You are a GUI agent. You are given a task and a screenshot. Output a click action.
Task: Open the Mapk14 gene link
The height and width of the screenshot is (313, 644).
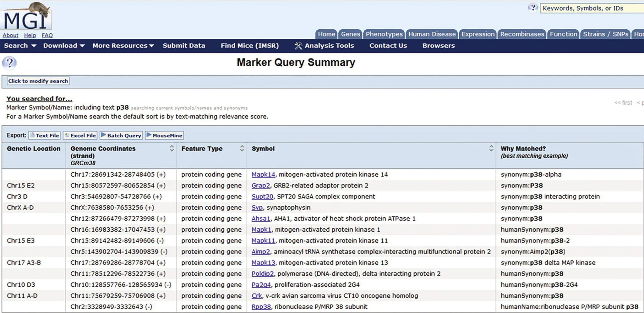pyautogui.click(x=263, y=174)
